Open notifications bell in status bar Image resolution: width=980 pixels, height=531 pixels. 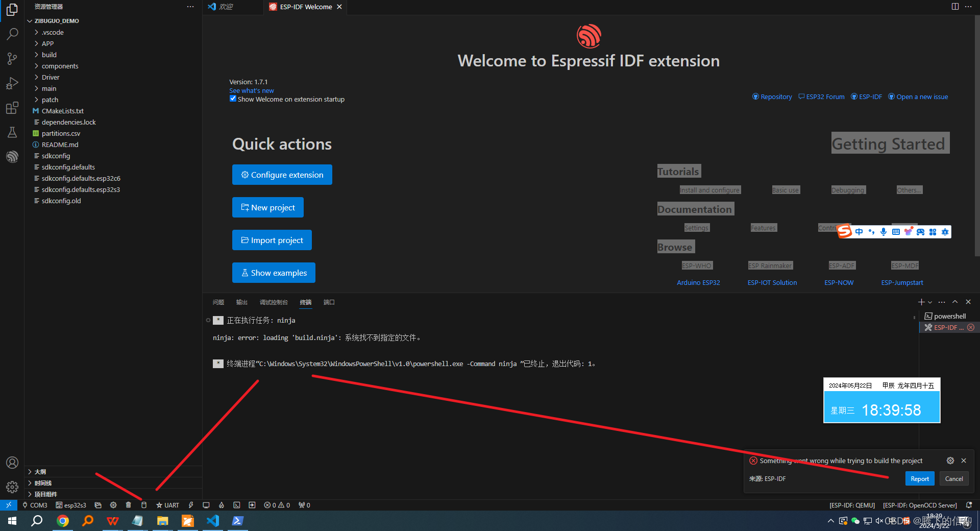pos(969,505)
